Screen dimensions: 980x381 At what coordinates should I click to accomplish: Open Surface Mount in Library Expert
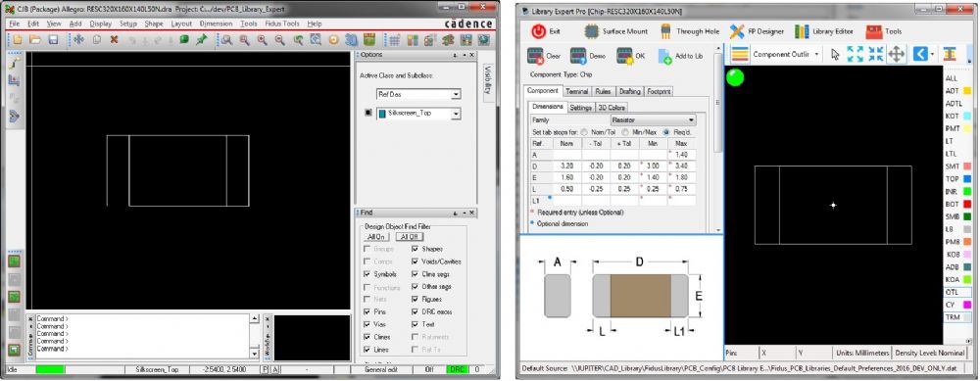tap(616, 30)
